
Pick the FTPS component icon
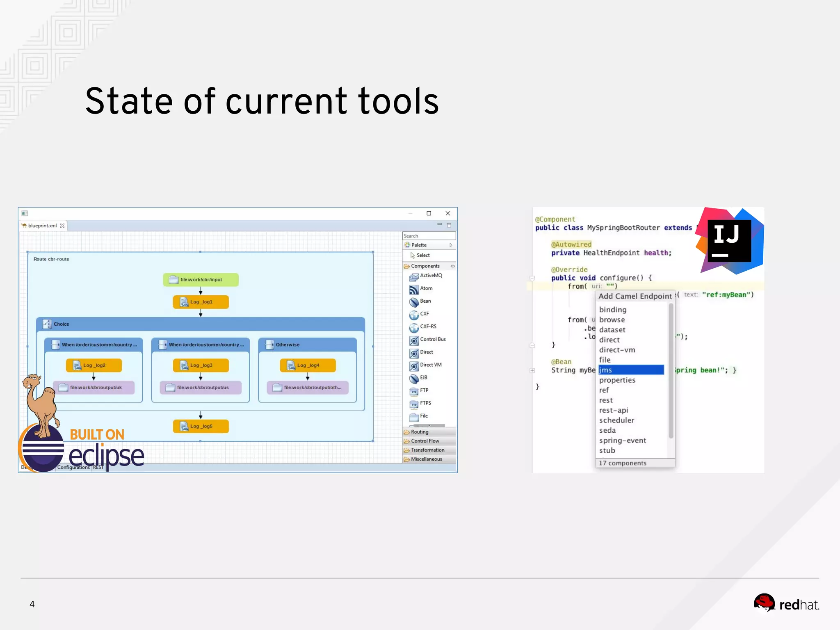414,404
